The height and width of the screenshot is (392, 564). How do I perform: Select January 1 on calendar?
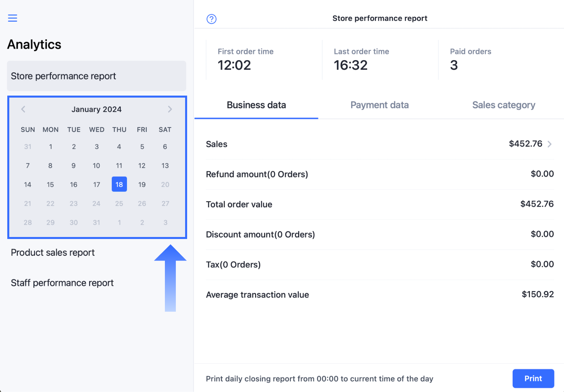[50, 147]
